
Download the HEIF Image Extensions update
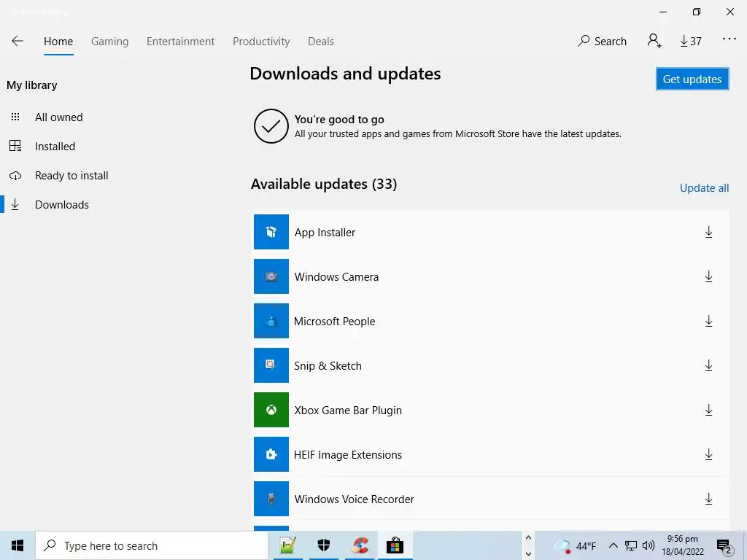point(708,455)
